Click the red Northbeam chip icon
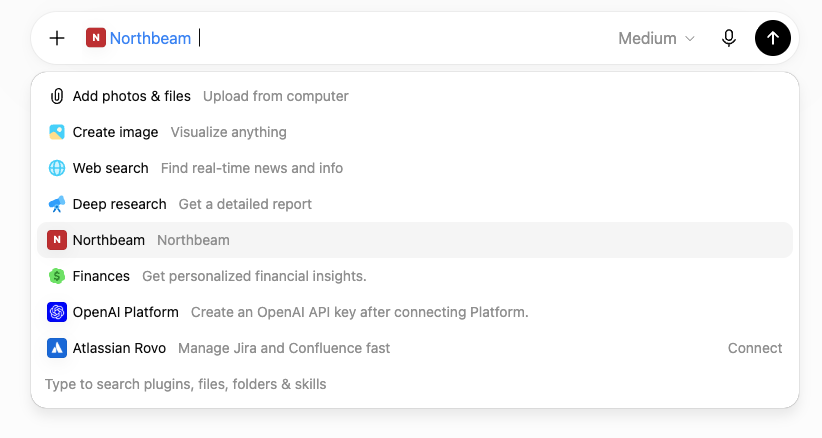 [x=96, y=38]
